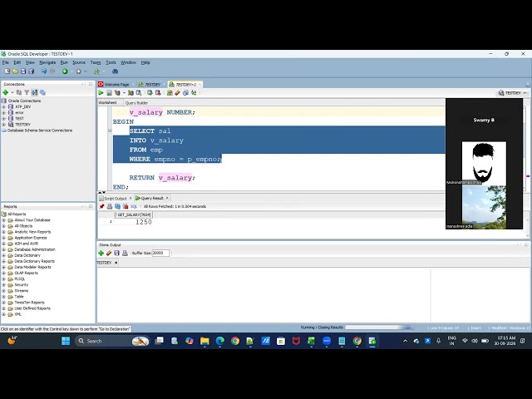The image size is (532, 399).
Task: Close the Script Output tab
Action: 131,198
